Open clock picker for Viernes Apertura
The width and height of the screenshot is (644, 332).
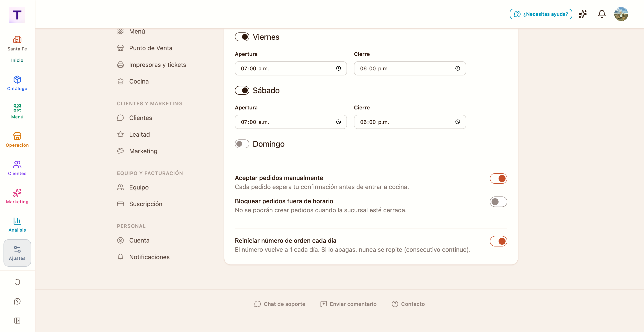[x=338, y=68]
